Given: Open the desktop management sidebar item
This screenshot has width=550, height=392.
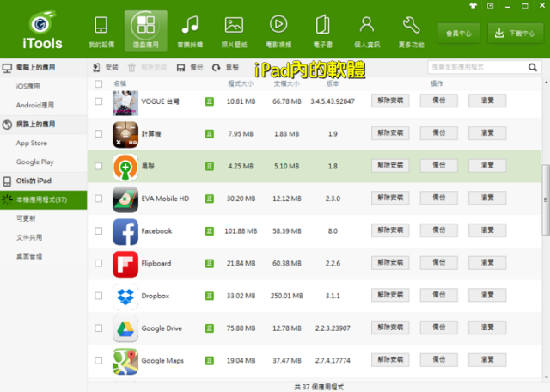Looking at the screenshot, I should [44, 256].
